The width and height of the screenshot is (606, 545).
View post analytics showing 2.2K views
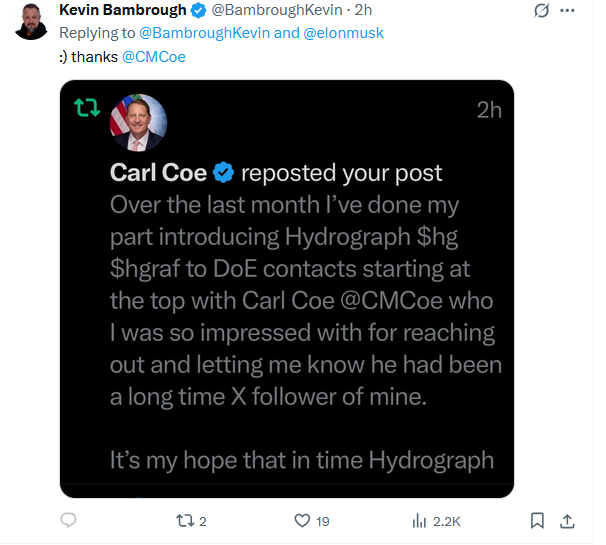[x=419, y=521]
